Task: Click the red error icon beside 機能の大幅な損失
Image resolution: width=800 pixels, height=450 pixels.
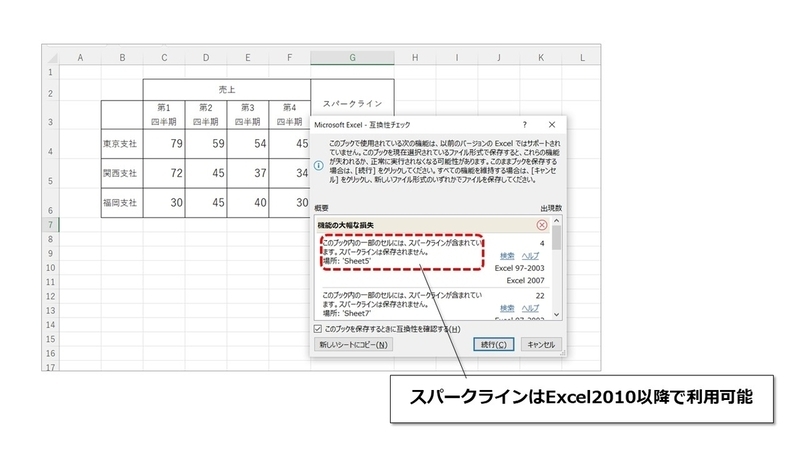Action: [x=542, y=225]
